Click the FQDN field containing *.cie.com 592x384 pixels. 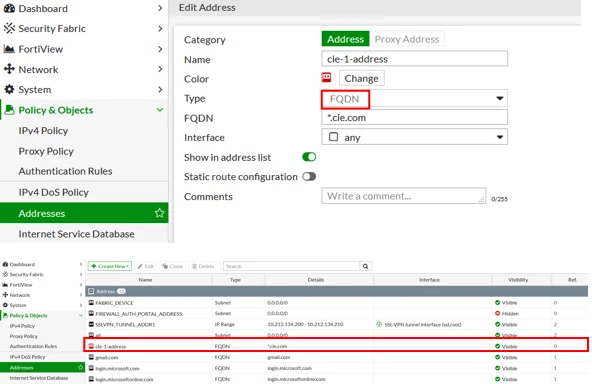[414, 117]
